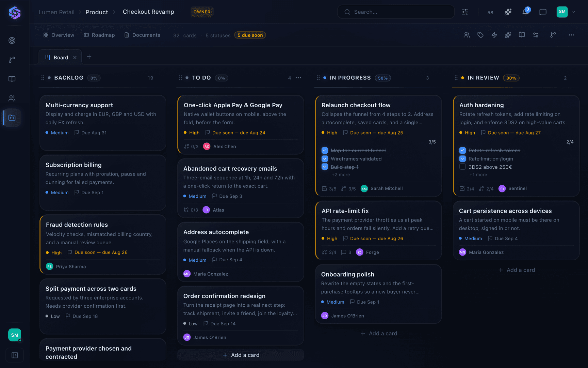Expand user menu chevron beside SM avatar
The height and width of the screenshot is (368, 588).
tap(573, 12)
